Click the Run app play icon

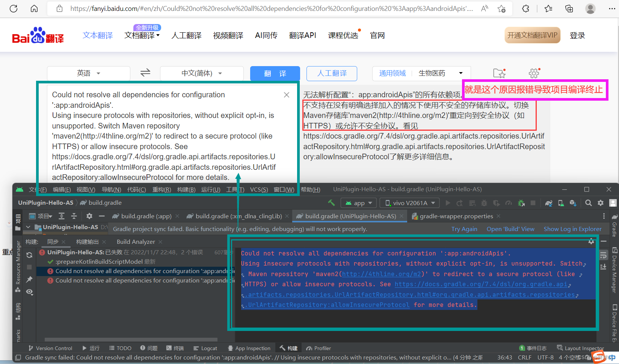(448, 203)
